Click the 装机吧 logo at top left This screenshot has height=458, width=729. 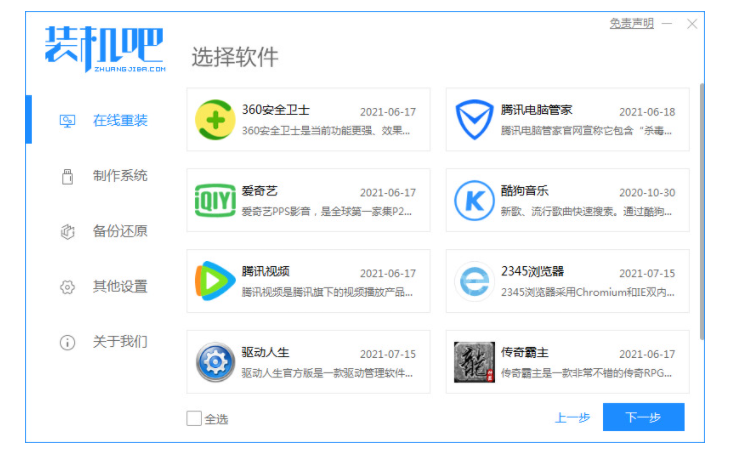[103, 46]
